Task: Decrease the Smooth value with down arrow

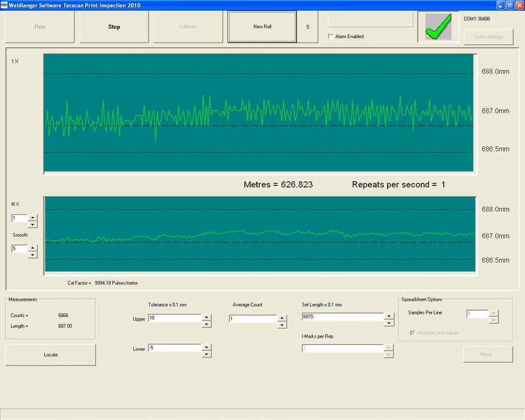Action: coord(32,254)
